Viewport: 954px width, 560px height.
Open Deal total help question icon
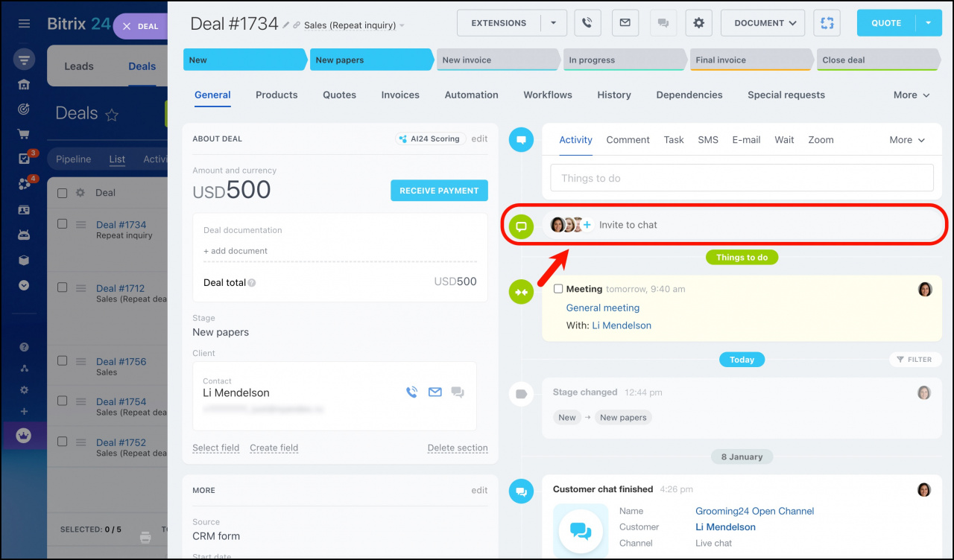(x=252, y=283)
